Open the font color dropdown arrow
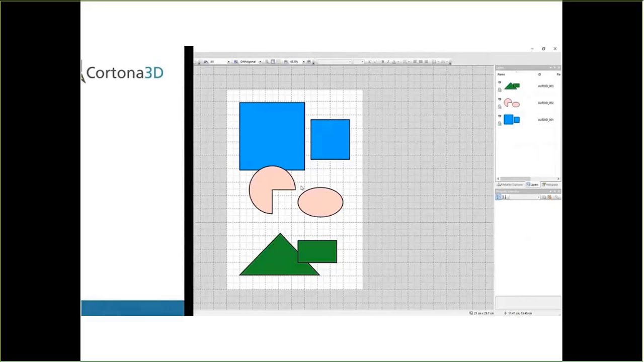Viewport: 644px width, 362px height. (x=398, y=62)
